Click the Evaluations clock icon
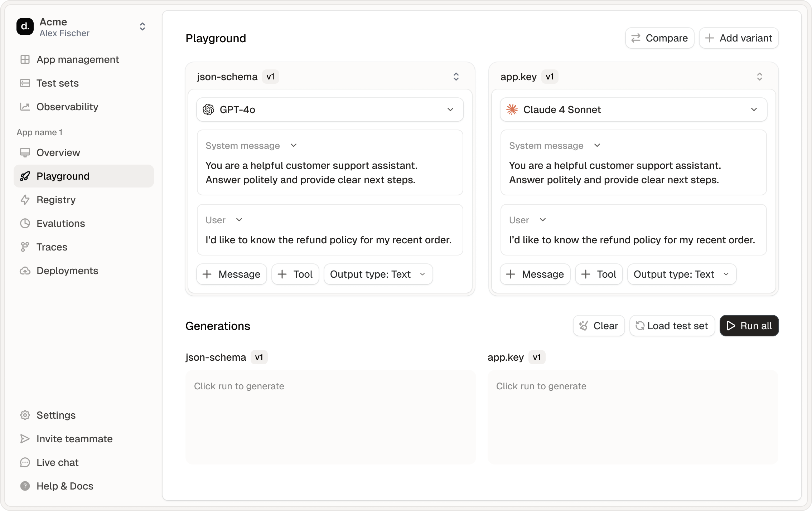 tap(25, 223)
